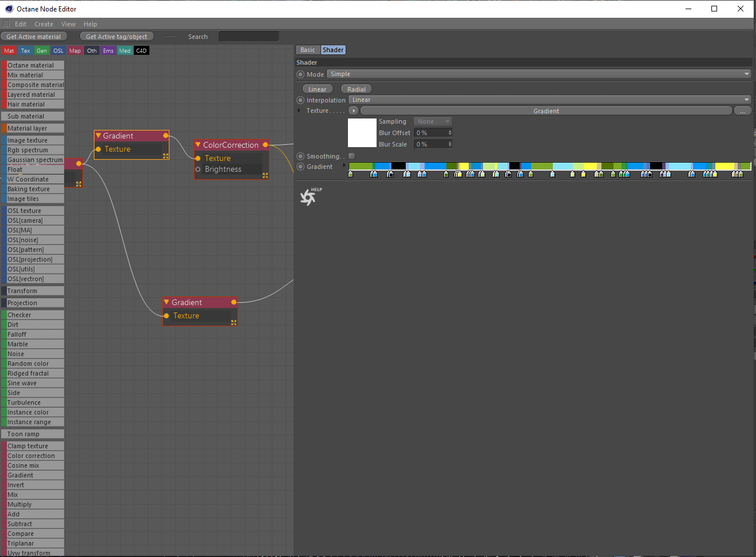Click resize handle of lower Gradient node
Viewport: 756px width, 557px height.
tap(233, 323)
